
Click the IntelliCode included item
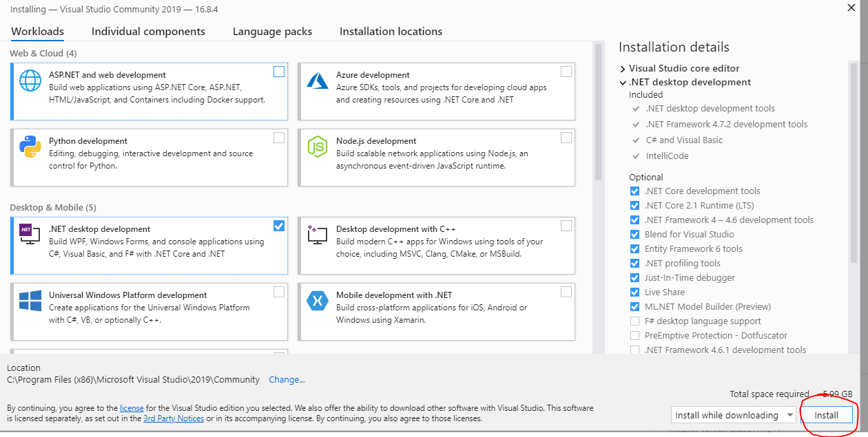tap(667, 156)
